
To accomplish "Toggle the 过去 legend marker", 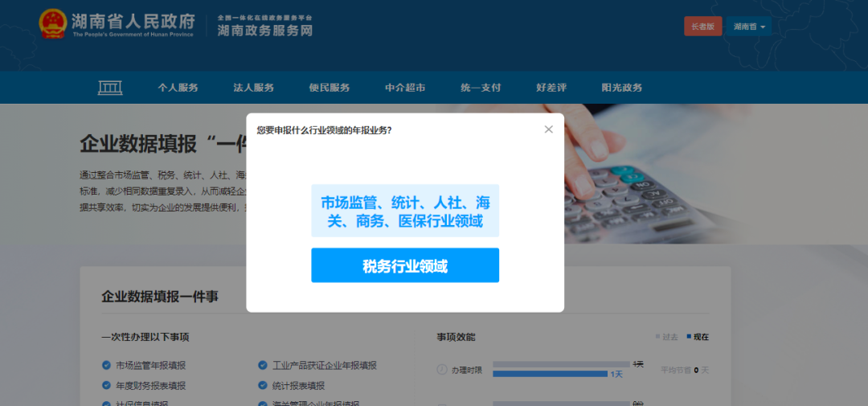I will click(658, 337).
